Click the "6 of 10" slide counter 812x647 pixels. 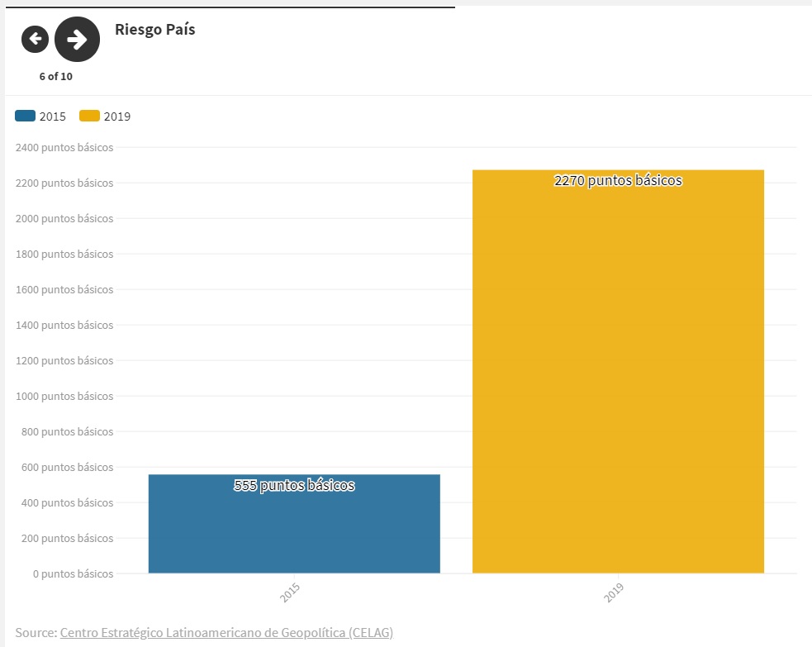[55, 77]
